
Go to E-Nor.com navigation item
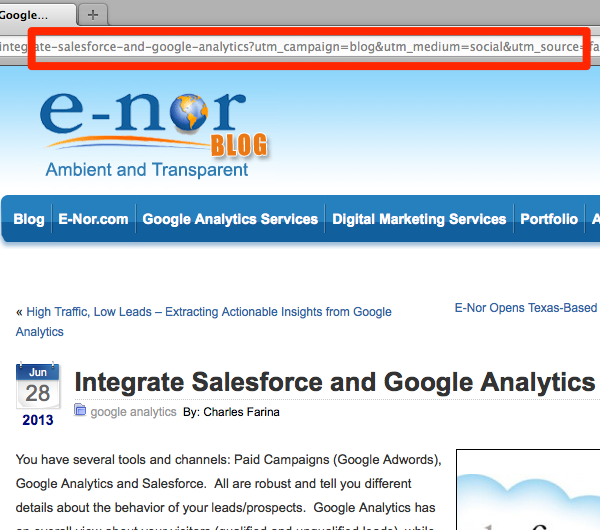pos(93,219)
